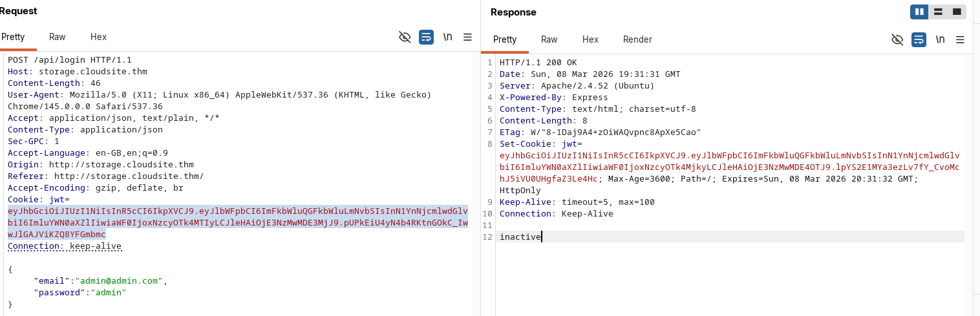Open Request panel hamburger options menu

click(x=467, y=37)
